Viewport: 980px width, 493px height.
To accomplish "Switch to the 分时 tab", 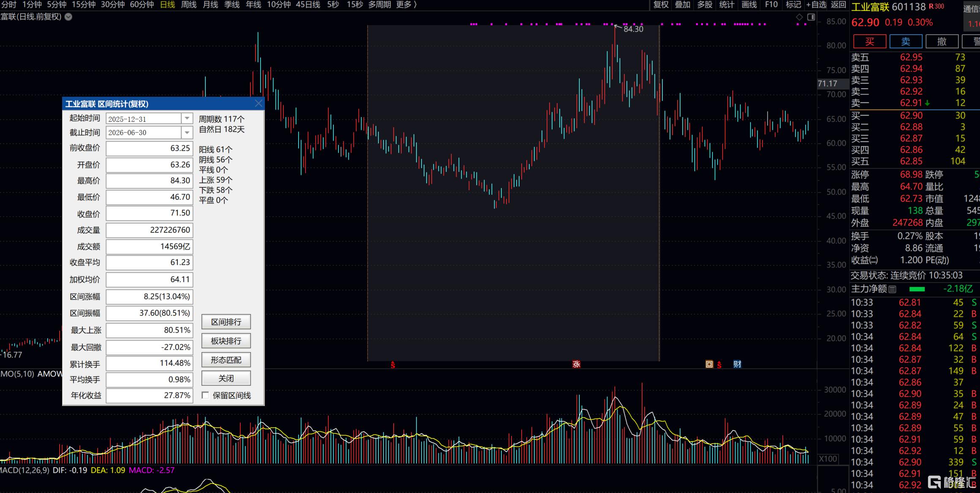I will pyautogui.click(x=9, y=5).
